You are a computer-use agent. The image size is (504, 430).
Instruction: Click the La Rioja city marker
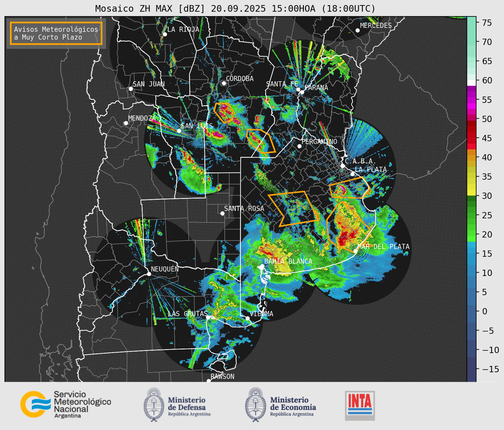tap(165, 34)
